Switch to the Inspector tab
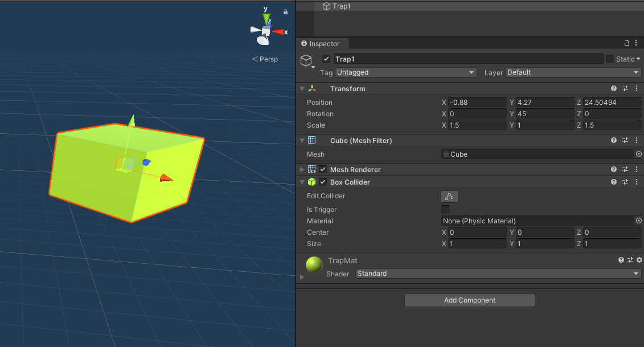 (323, 43)
